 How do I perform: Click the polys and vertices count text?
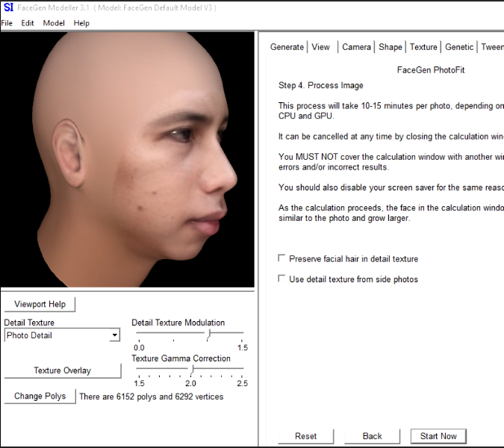[151, 396]
